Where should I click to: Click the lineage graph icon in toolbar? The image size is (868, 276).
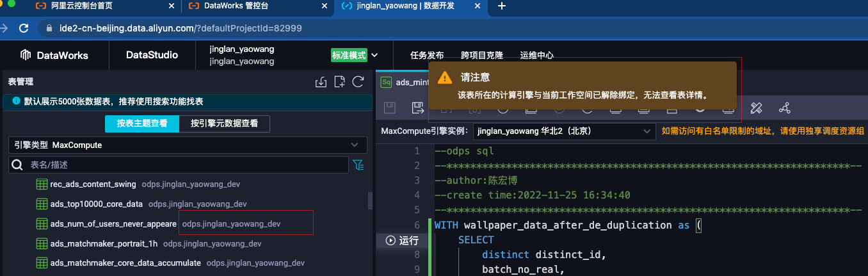tap(785, 108)
